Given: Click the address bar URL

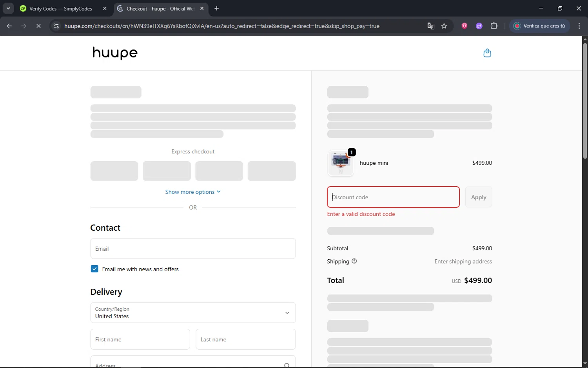Looking at the screenshot, I should click(222, 26).
